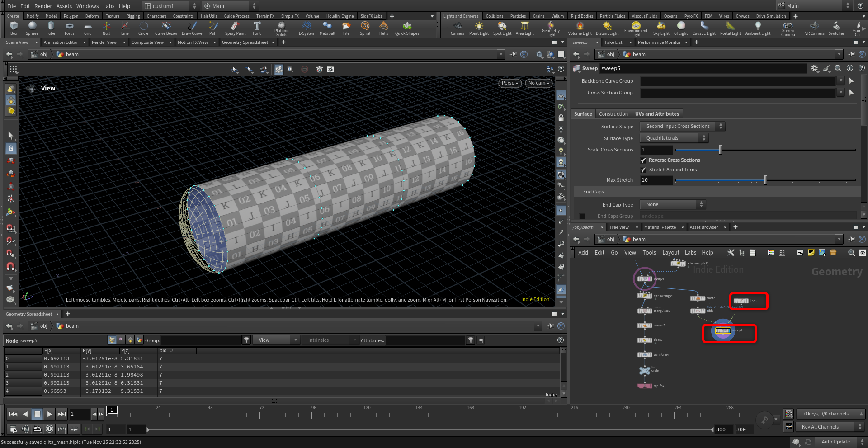868x448 pixels.
Task: Add a Point Light from the shelf
Action: pyautogui.click(x=479, y=28)
